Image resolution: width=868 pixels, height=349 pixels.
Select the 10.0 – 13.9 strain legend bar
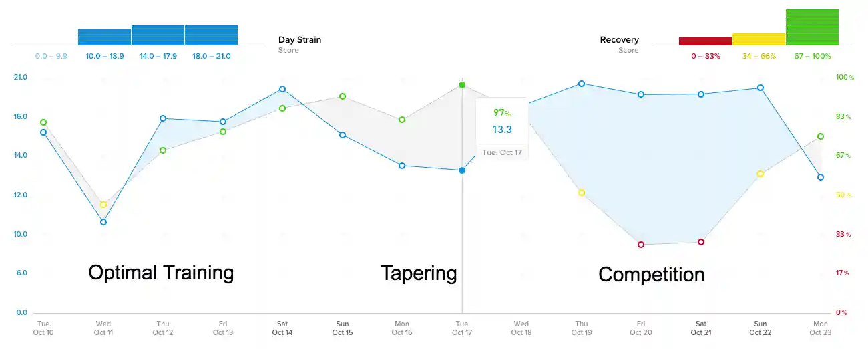(x=105, y=37)
